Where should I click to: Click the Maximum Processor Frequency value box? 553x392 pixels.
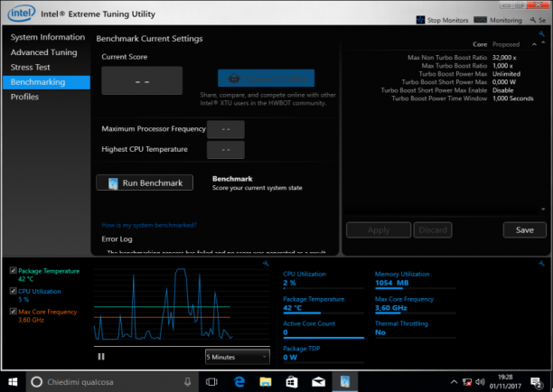(226, 129)
